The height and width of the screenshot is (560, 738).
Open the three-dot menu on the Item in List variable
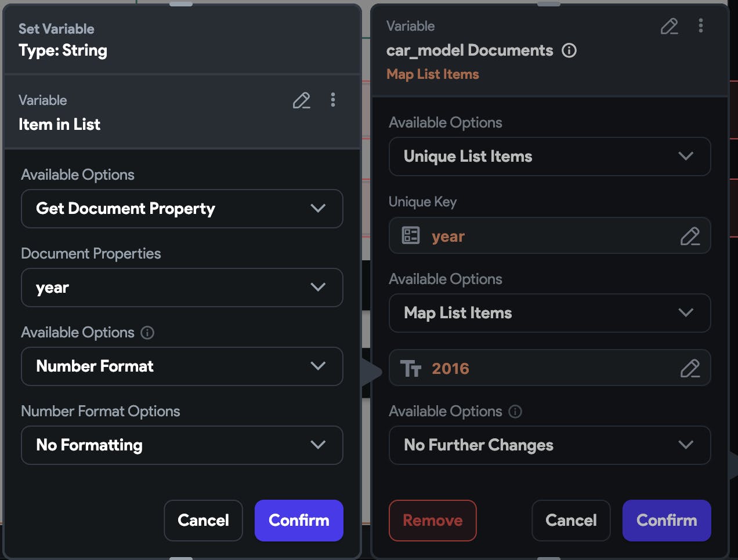click(x=333, y=100)
